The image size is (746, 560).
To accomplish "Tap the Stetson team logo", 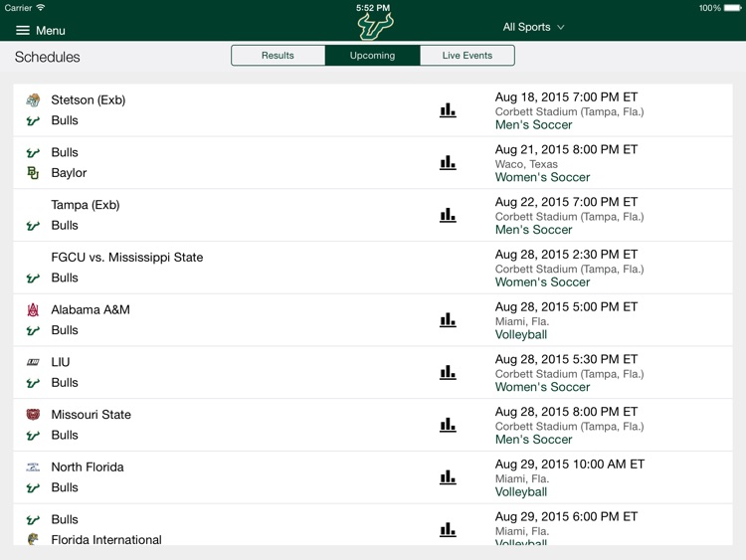I will point(33,99).
